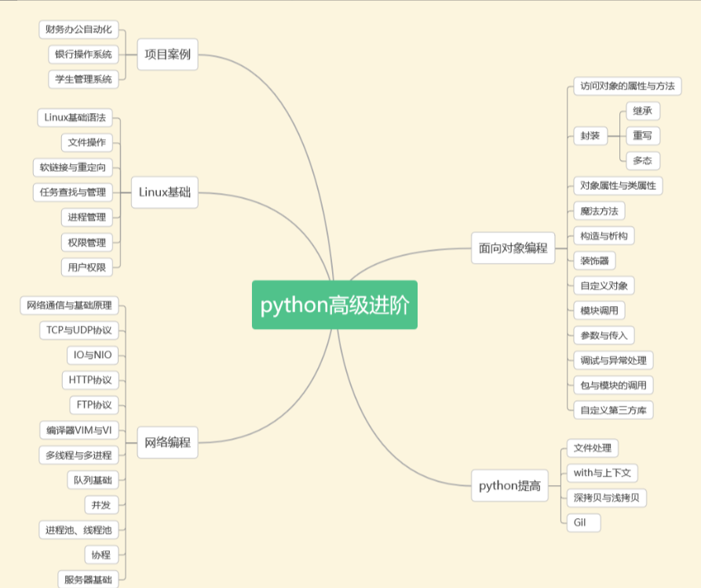Click the python提高 branch node
The image size is (701, 588).
coord(509,486)
